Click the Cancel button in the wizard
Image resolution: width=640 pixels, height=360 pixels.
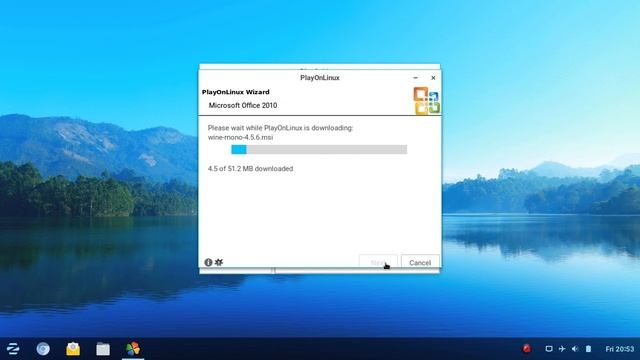pos(420,262)
